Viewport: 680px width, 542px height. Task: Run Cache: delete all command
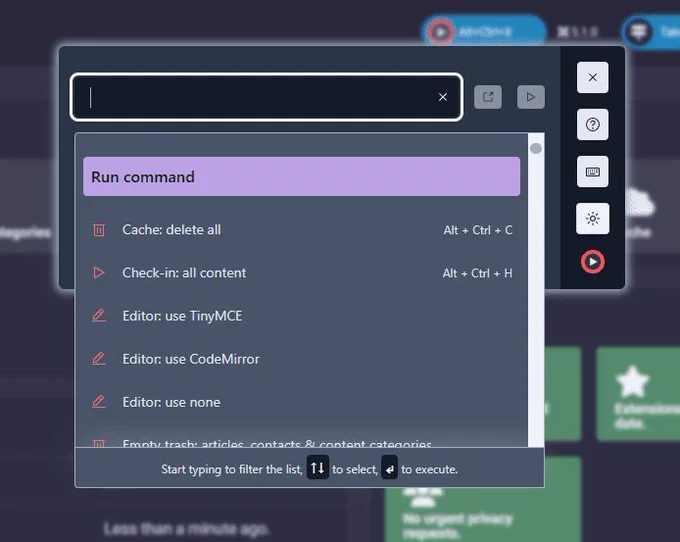point(301,230)
